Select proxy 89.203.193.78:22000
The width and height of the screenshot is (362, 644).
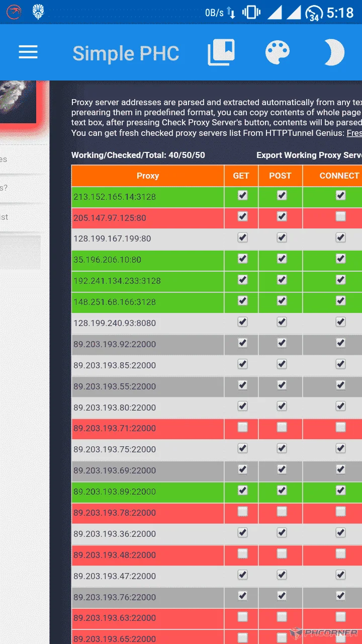click(x=115, y=513)
